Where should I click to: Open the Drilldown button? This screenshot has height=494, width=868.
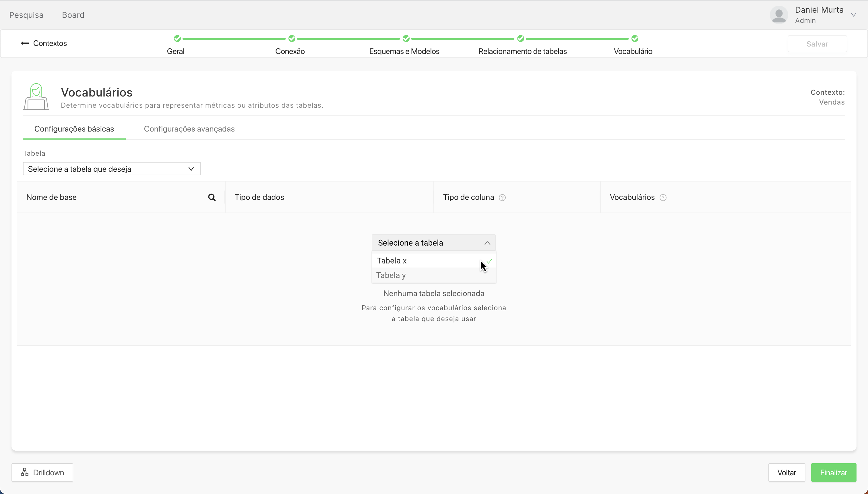(x=42, y=472)
